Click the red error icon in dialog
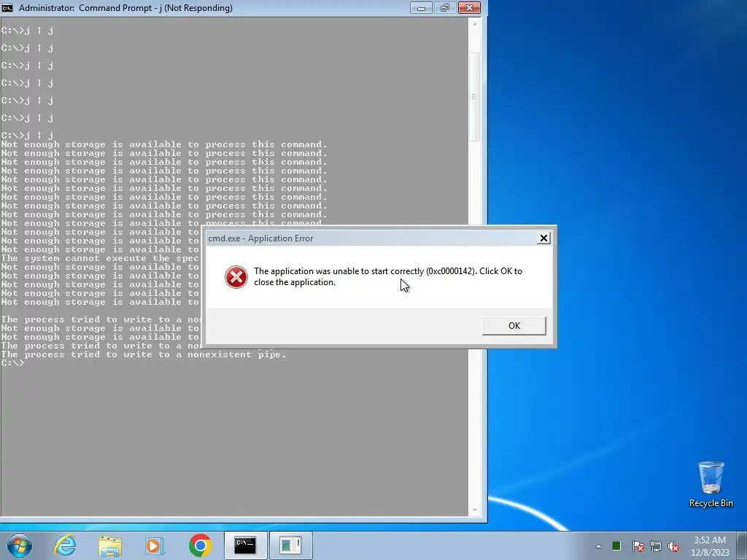This screenshot has height=560, width=747. pos(236,276)
